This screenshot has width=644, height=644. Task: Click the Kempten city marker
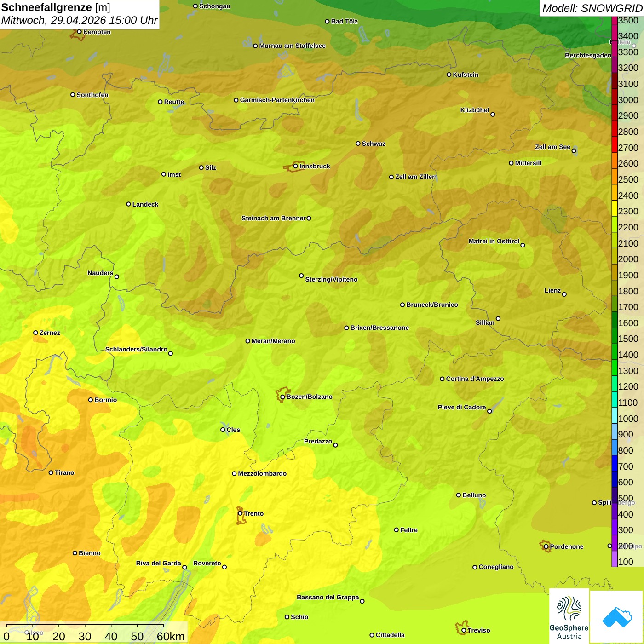coord(79,32)
